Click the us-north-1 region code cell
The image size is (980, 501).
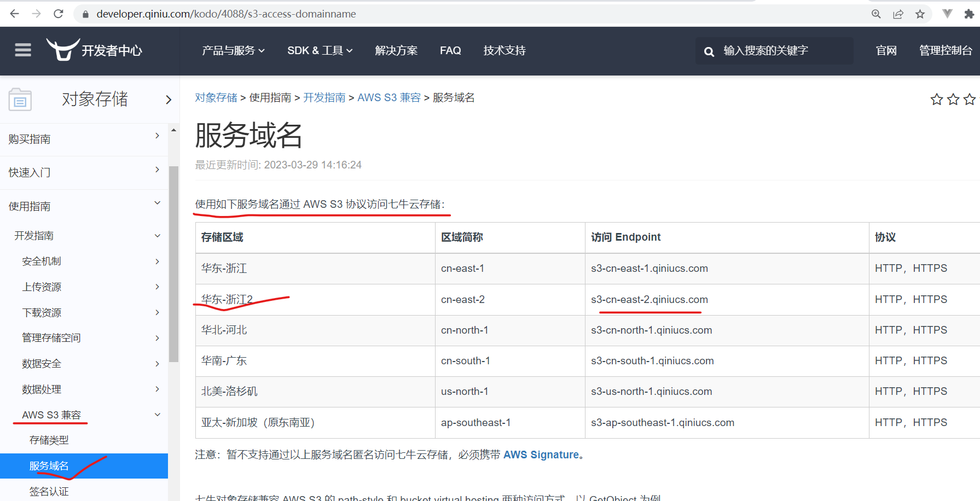point(510,392)
